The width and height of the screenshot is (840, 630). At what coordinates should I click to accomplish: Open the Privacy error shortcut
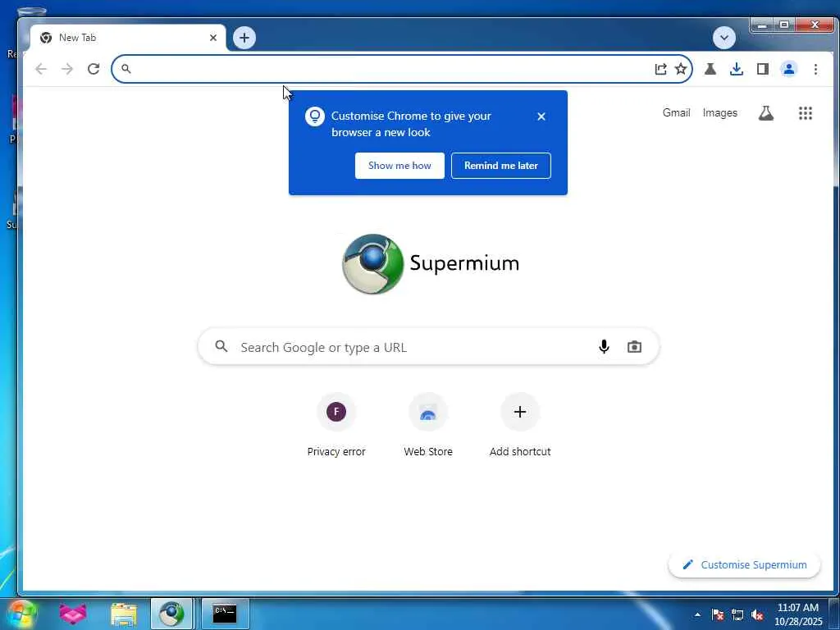tap(336, 424)
